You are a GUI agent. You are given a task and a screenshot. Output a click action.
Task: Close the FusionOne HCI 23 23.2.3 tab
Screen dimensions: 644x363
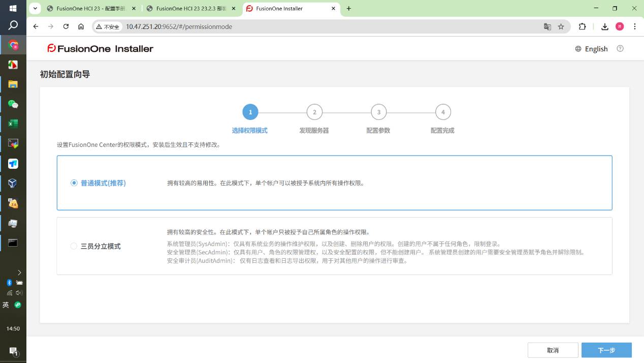(233, 9)
